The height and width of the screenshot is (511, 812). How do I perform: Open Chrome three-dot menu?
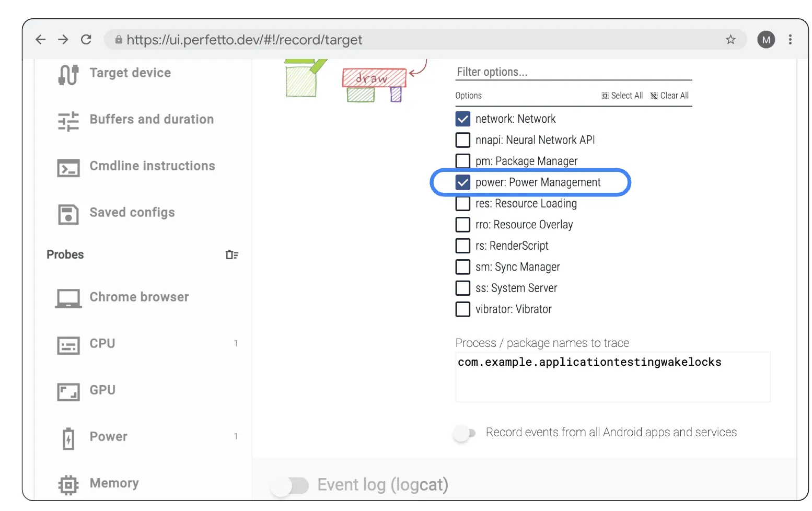790,40
